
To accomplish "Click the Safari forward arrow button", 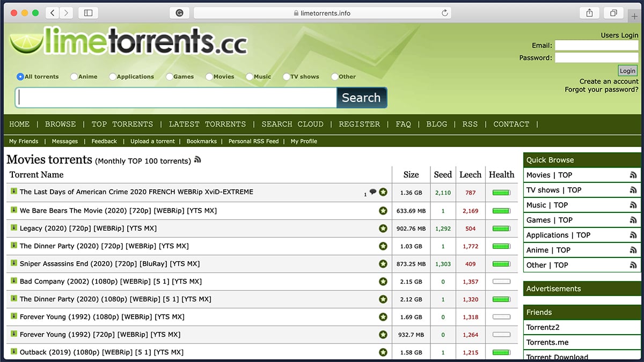I will 67,13.
